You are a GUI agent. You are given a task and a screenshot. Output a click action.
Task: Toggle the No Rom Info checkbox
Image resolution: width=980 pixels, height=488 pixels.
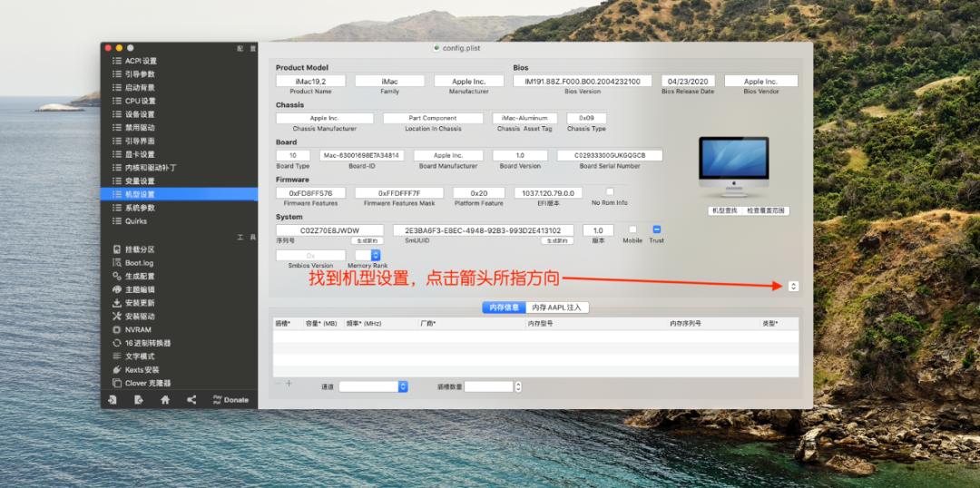(x=610, y=191)
